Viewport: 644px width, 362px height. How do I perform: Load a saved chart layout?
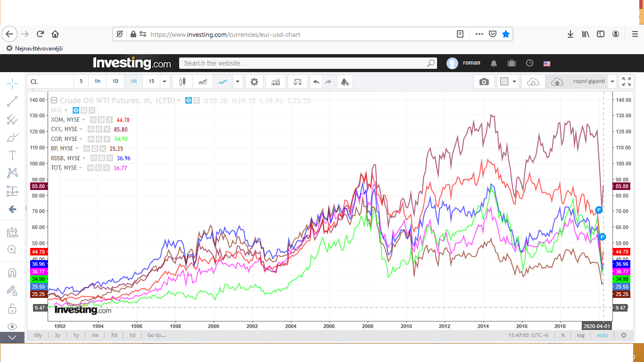coord(533,82)
